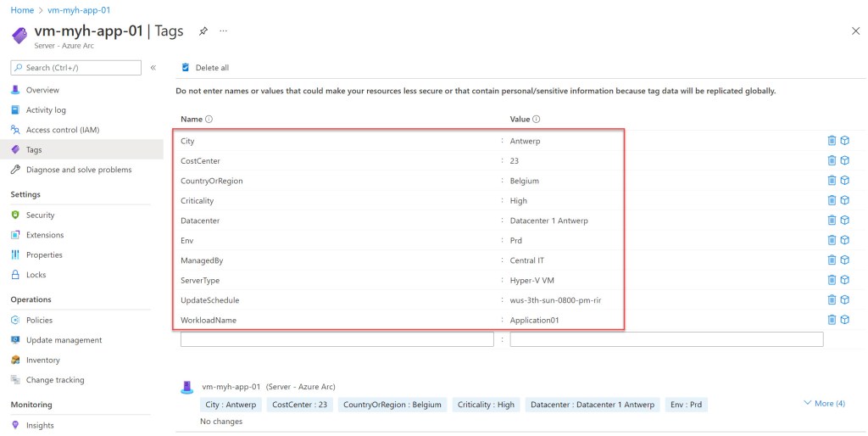Click vm-myh-app-01 breadcrumb link
The image size is (868, 436).
coord(80,10)
